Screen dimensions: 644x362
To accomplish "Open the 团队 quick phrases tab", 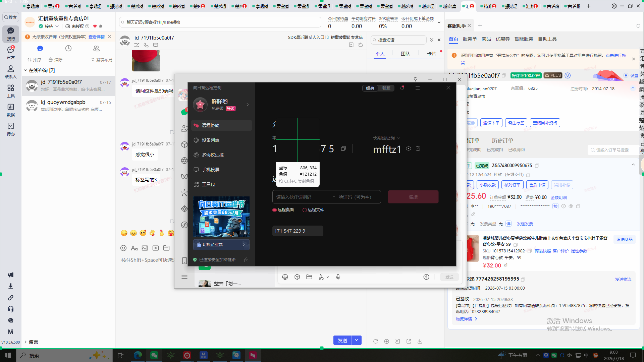I will click(x=406, y=54).
